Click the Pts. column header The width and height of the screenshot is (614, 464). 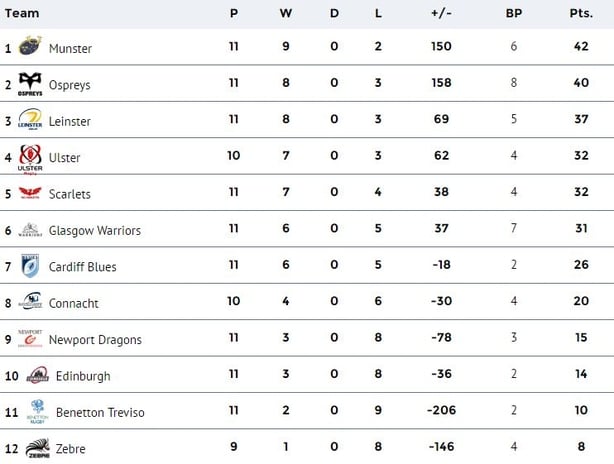[581, 13]
